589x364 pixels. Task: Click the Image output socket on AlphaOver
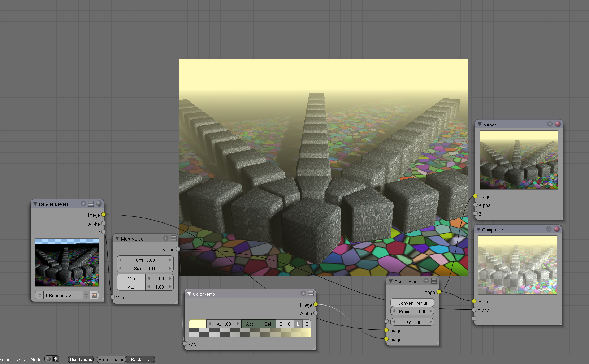pyautogui.click(x=439, y=292)
